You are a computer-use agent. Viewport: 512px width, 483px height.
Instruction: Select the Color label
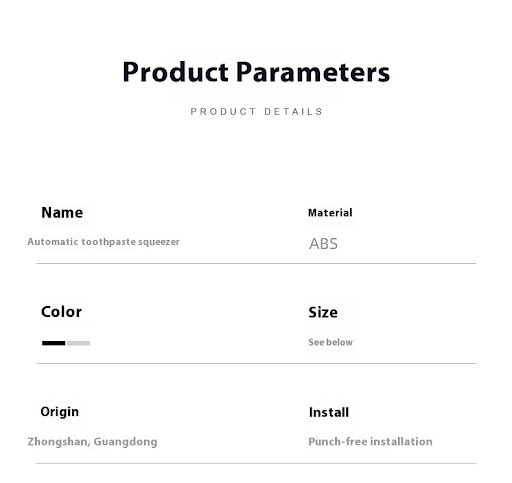click(x=61, y=312)
